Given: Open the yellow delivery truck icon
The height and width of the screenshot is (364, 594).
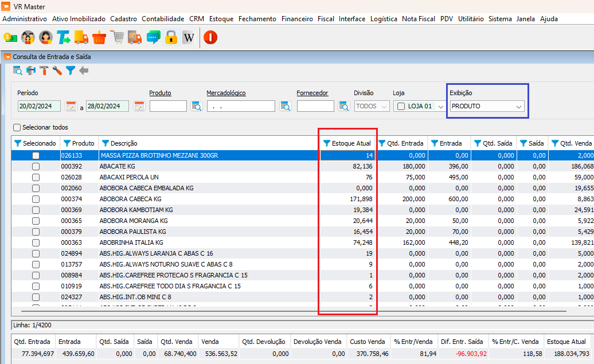Looking at the screenshot, I should pyautogui.click(x=81, y=37).
